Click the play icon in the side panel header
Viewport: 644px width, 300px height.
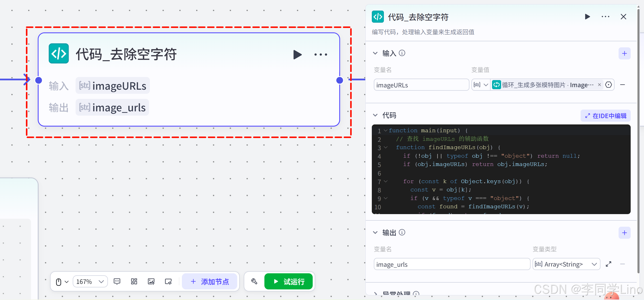click(x=587, y=17)
